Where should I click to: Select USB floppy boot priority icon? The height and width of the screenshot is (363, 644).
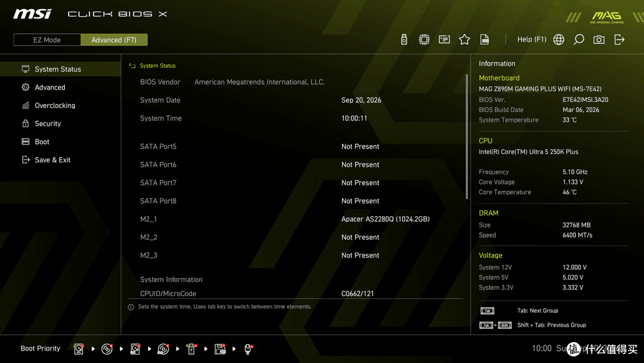point(219,349)
